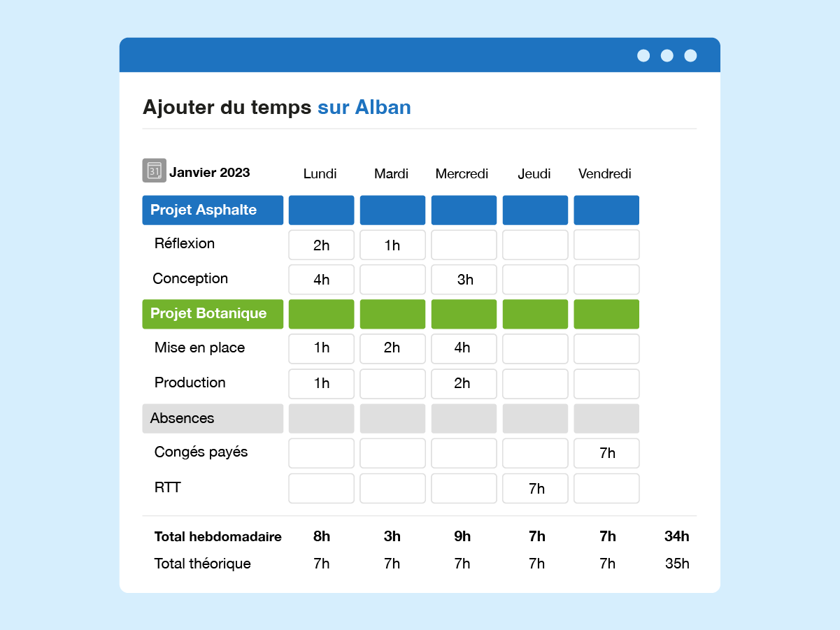Click the first window control dot
Image resolution: width=840 pixels, height=630 pixels.
coord(643,56)
